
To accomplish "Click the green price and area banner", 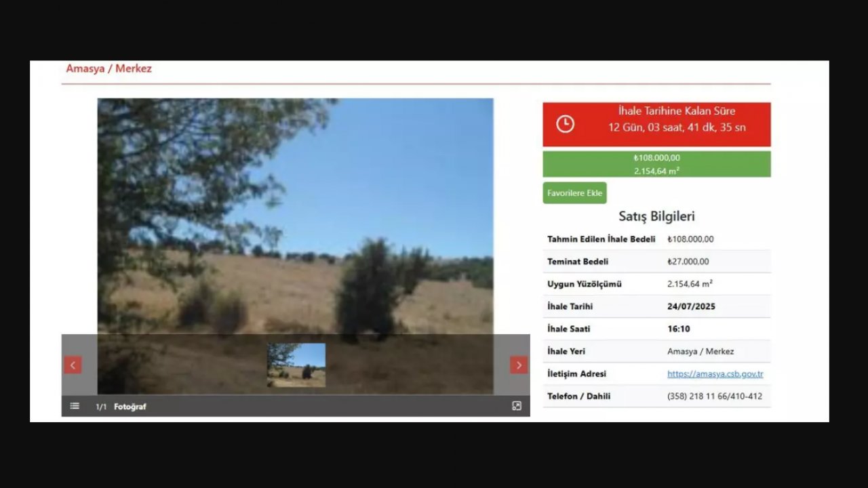I will coord(656,164).
